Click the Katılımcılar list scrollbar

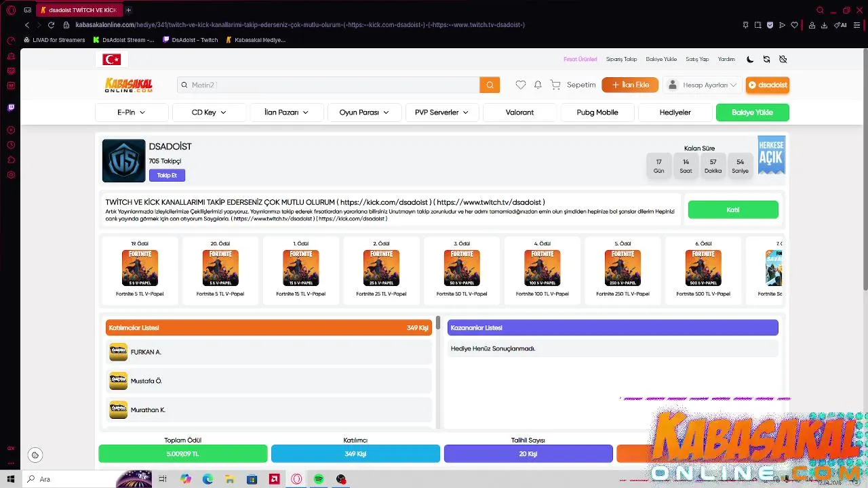click(438, 323)
